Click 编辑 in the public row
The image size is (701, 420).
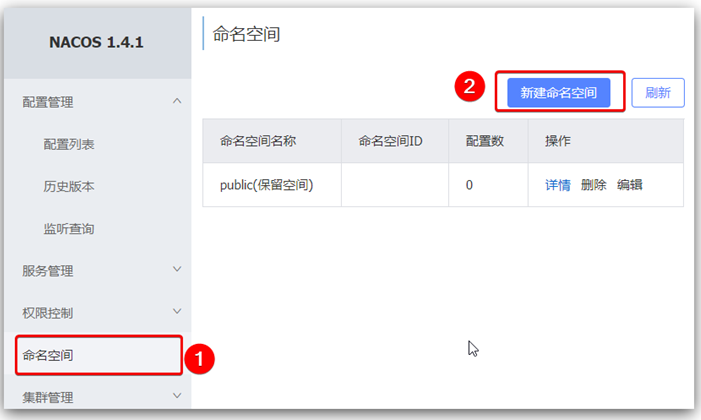(629, 185)
